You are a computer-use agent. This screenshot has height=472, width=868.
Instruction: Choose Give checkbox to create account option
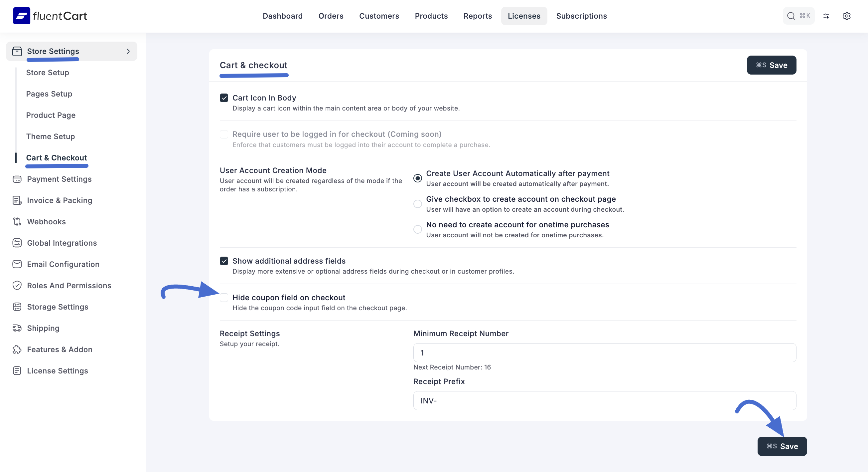point(417,204)
